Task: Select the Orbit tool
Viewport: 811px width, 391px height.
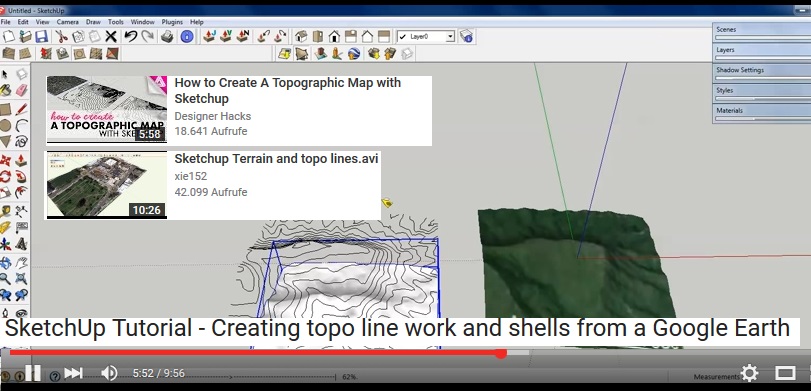Action: pos(6,262)
